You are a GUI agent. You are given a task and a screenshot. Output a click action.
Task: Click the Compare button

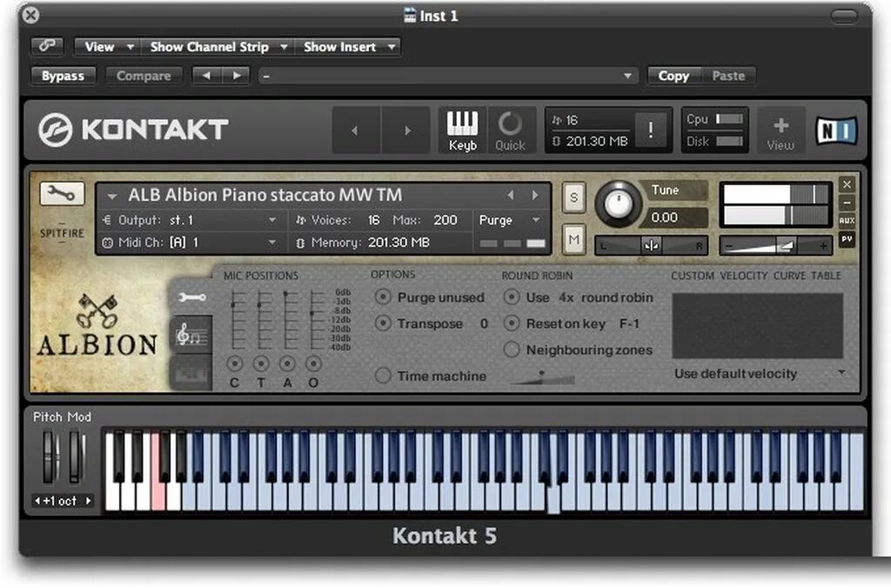pyautogui.click(x=144, y=76)
